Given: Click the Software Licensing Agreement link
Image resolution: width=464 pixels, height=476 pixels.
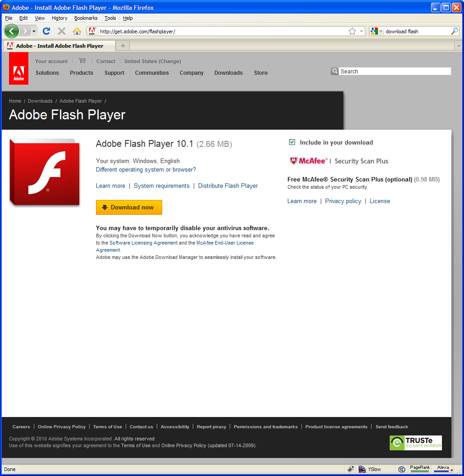Looking at the screenshot, I should pyautogui.click(x=144, y=243).
